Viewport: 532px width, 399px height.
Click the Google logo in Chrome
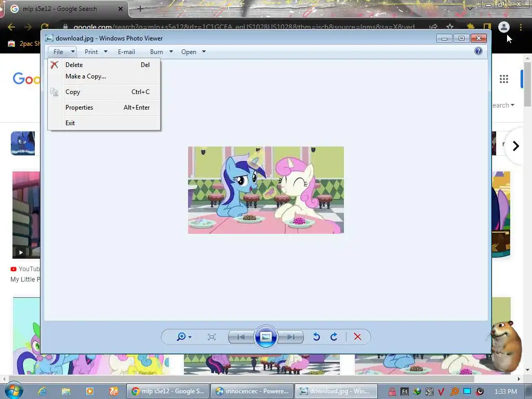coord(26,79)
